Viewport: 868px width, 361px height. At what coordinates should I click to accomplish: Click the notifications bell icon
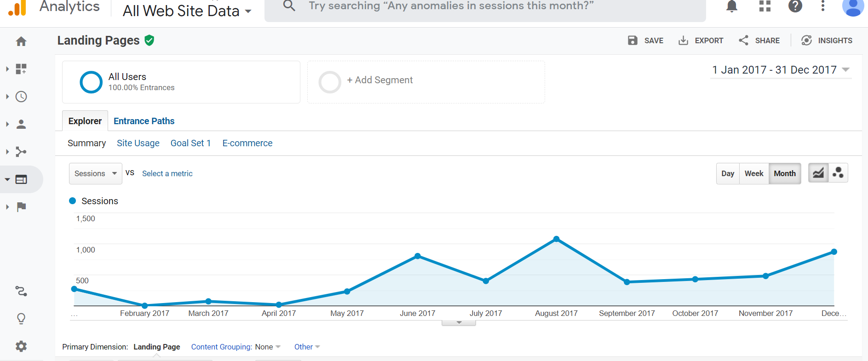pos(731,6)
